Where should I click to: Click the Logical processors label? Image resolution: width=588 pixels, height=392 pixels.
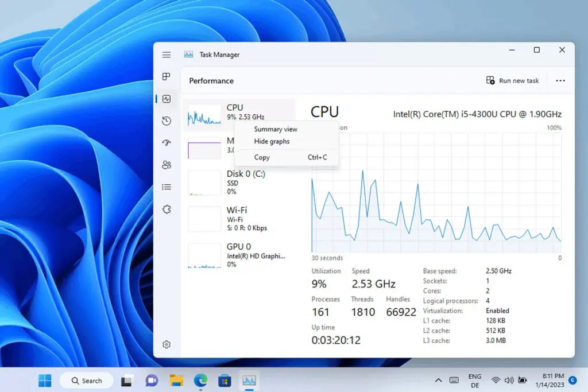(451, 301)
